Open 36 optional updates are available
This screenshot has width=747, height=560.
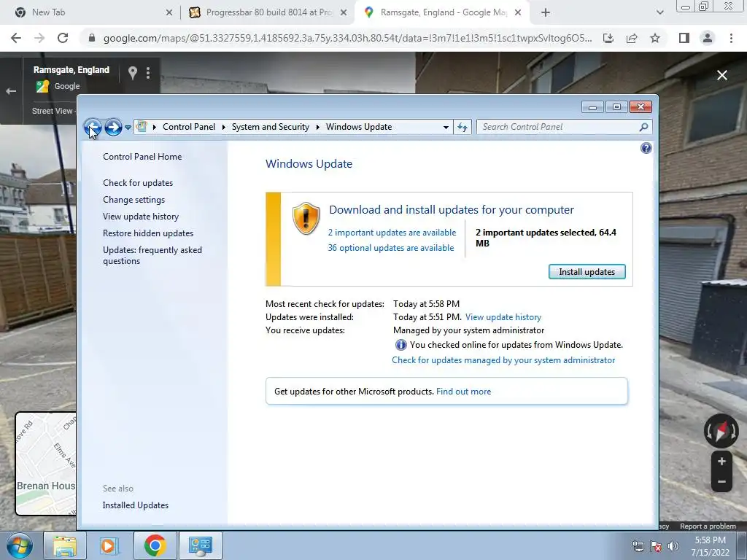point(391,248)
